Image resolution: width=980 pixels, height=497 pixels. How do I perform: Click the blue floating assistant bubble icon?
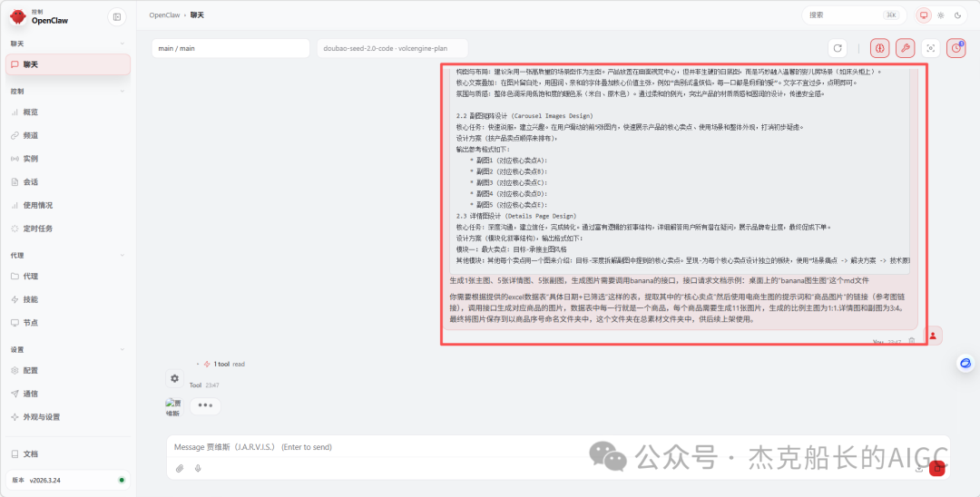coord(966,364)
